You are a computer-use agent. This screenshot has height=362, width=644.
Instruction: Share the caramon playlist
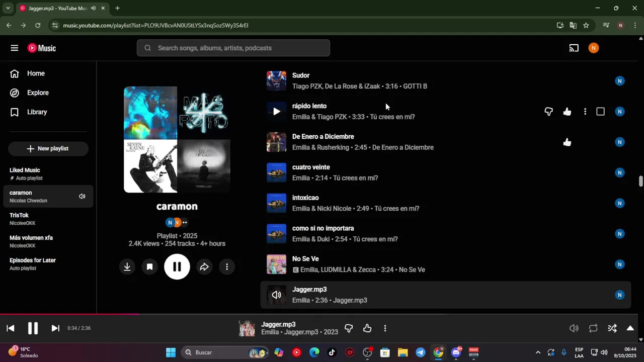(x=204, y=267)
